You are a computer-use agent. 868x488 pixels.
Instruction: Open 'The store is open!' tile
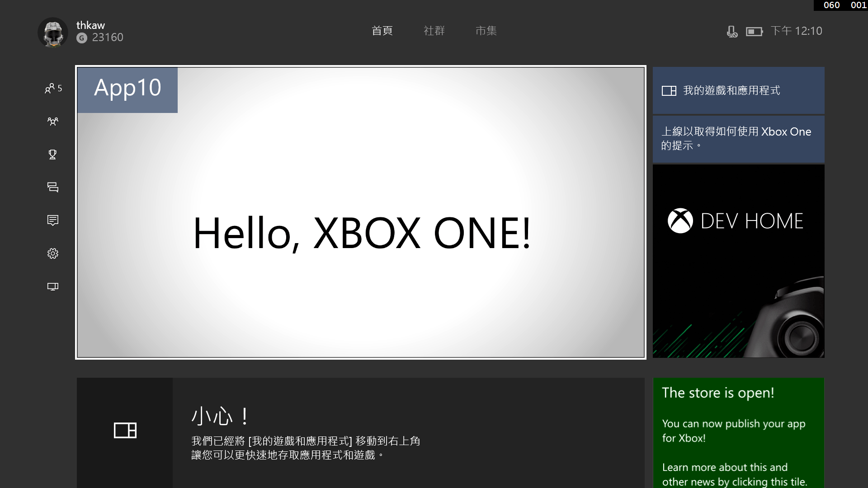pos(739,433)
